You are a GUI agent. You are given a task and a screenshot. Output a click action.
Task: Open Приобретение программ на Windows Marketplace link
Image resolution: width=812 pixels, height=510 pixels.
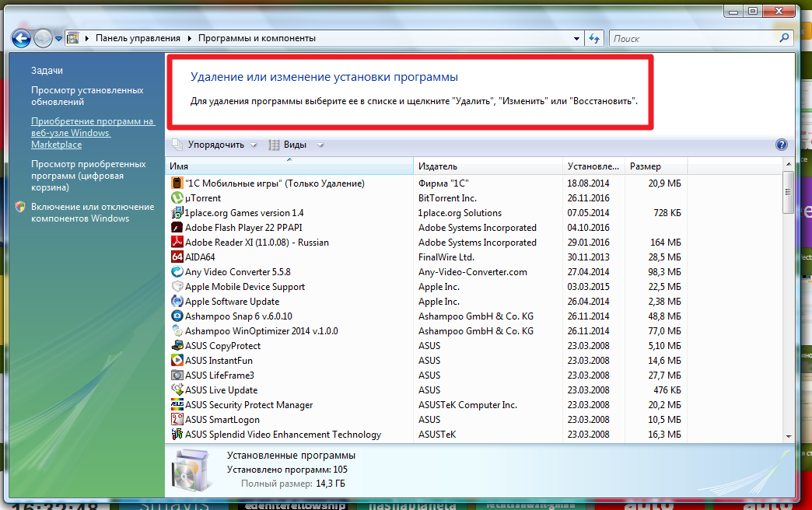click(x=93, y=132)
